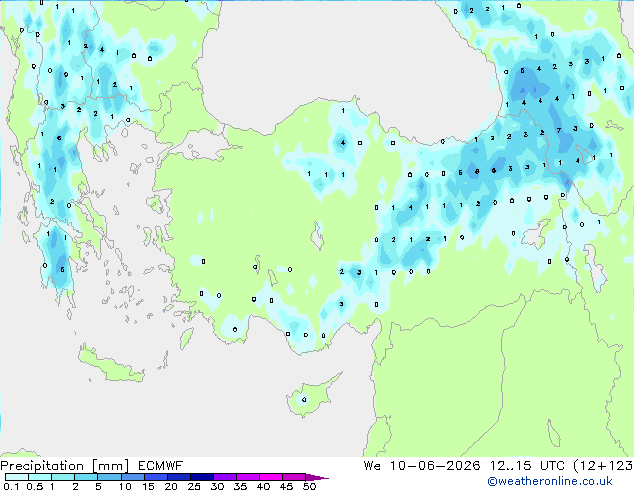
Task: Pick the 0.5–1 mm legend swatch
Action: tap(40, 477)
